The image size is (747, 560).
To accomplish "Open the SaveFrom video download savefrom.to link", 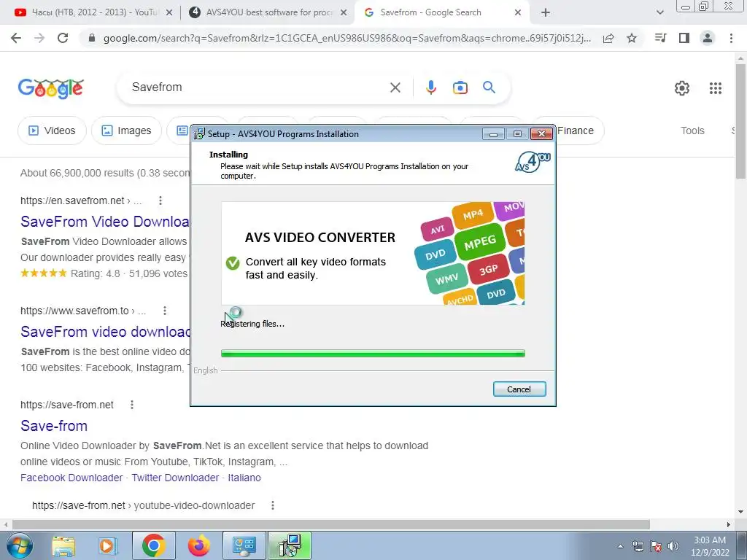I will point(105,332).
